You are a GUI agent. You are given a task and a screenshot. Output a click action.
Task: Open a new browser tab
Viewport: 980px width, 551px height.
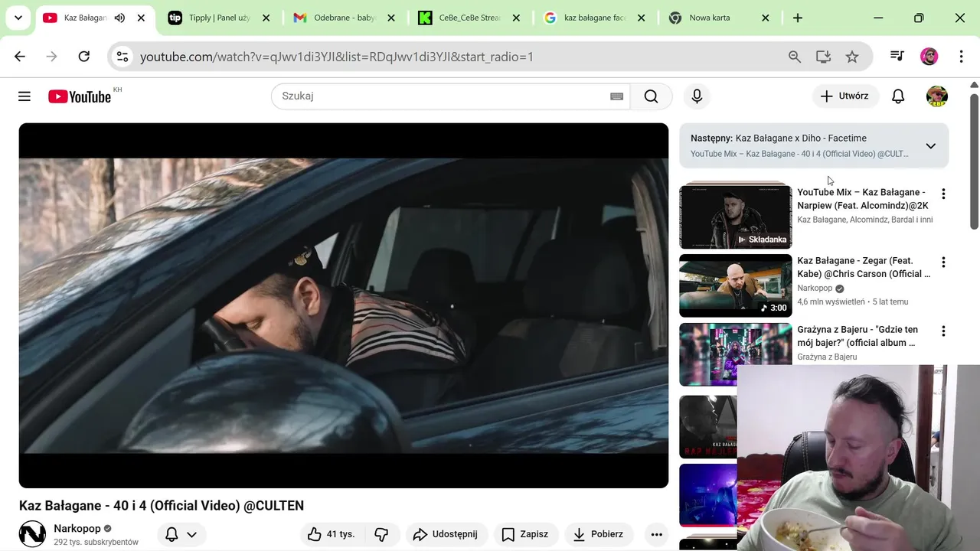coord(798,18)
